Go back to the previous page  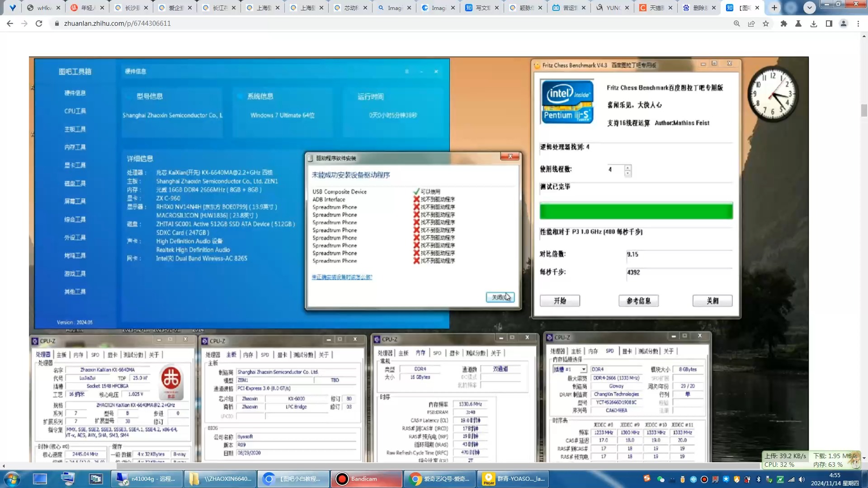[x=10, y=23]
